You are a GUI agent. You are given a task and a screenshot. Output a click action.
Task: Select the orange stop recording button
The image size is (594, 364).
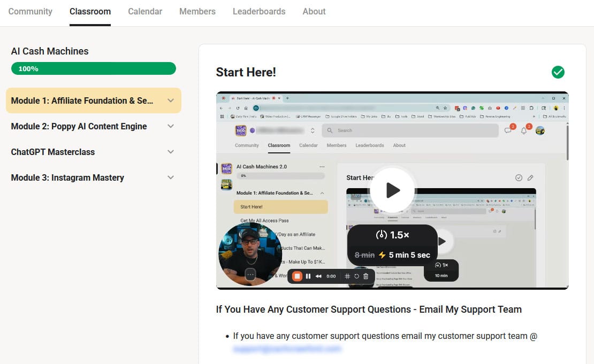click(298, 276)
